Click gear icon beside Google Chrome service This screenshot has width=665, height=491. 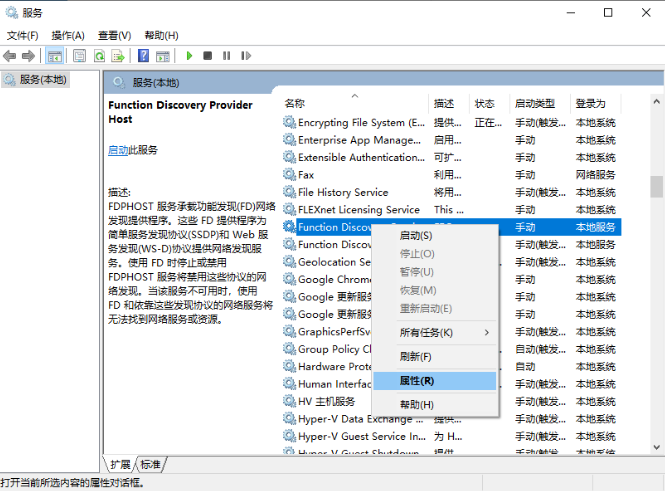tap(289, 279)
